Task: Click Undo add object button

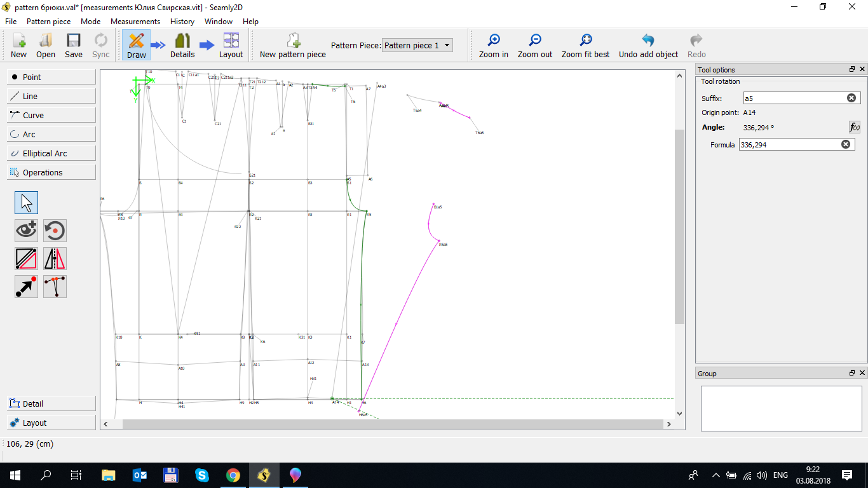Action: pyautogui.click(x=648, y=46)
